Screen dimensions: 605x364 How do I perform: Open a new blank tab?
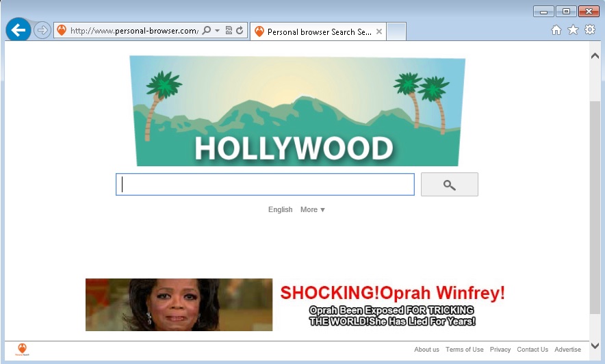point(396,31)
